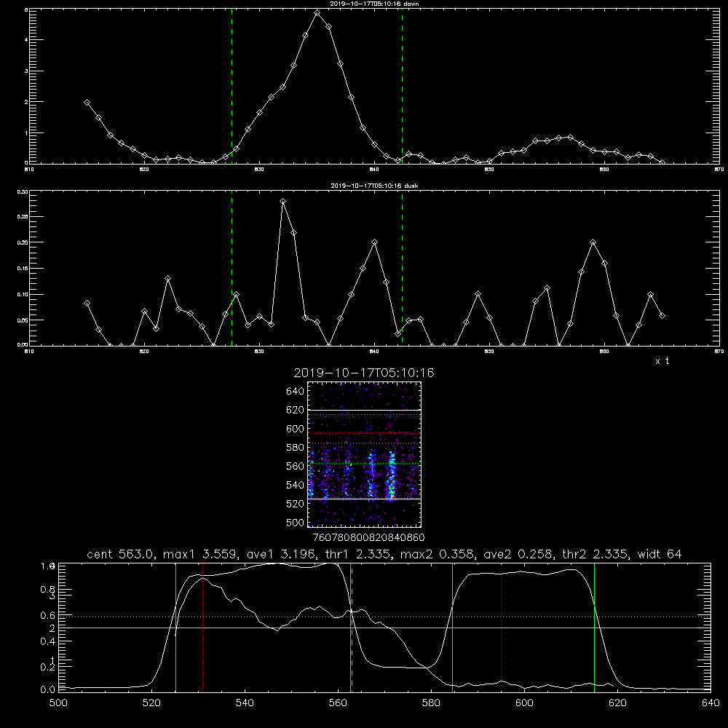This screenshot has width=728, height=728.
Task: Select the highest diamond marker in dawn plot
Action: click(x=317, y=13)
